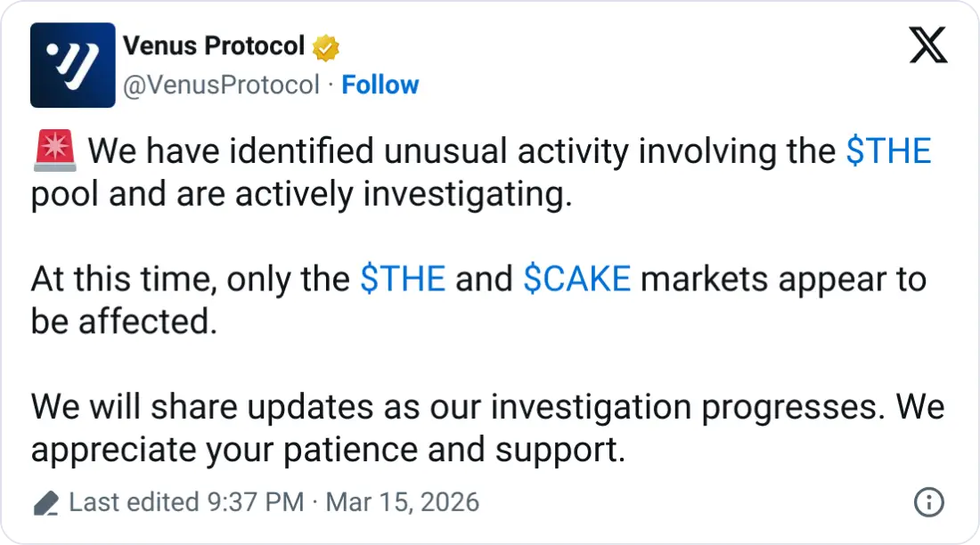Open the @VenusProtocol handle link
Viewport: 980px width, 545px height.
[x=220, y=85]
